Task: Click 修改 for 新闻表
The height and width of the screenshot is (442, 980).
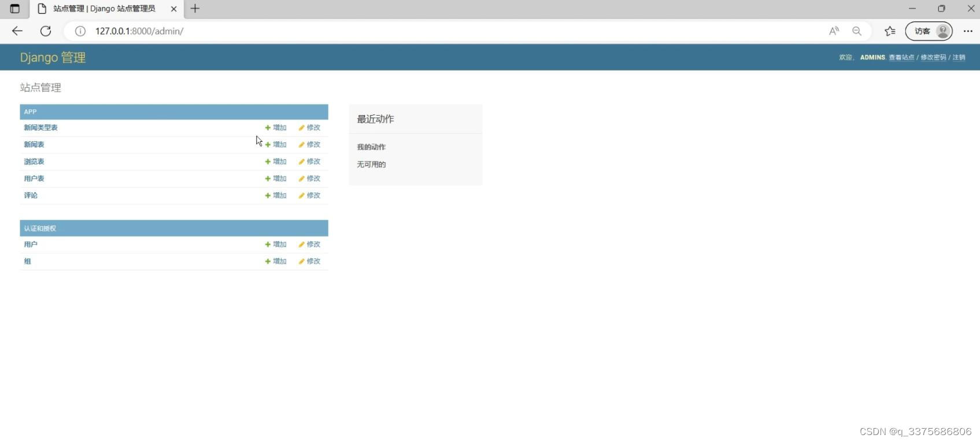Action: pos(309,144)
